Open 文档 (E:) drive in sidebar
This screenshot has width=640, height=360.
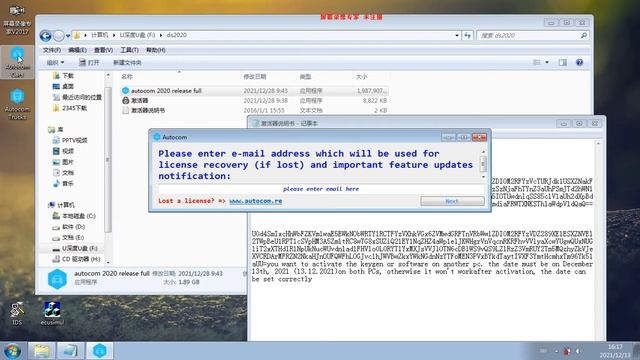pos(68,238)
